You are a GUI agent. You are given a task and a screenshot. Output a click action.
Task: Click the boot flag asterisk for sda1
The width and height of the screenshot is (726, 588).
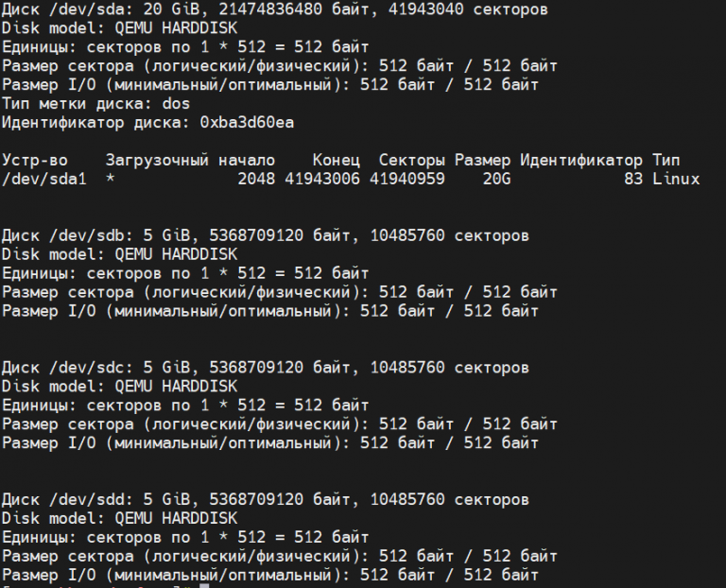click(111, 179)
